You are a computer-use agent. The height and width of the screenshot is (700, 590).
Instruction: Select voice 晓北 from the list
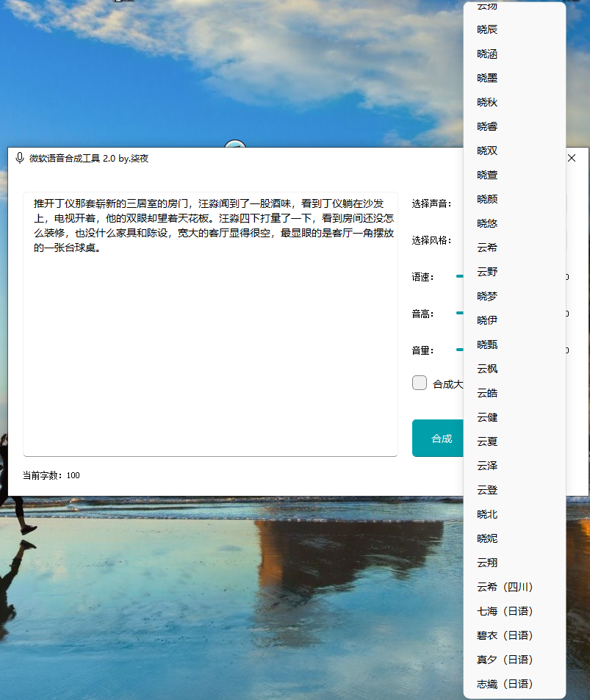click(486, 514)
